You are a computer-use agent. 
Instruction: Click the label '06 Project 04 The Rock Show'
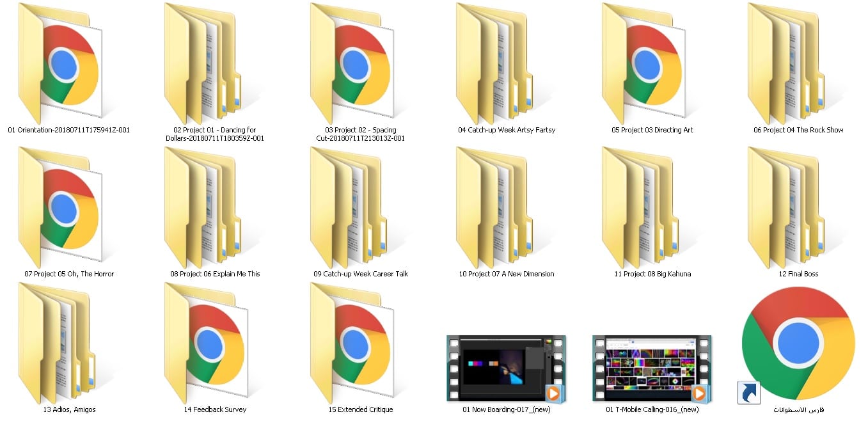(x=798, y=130)
